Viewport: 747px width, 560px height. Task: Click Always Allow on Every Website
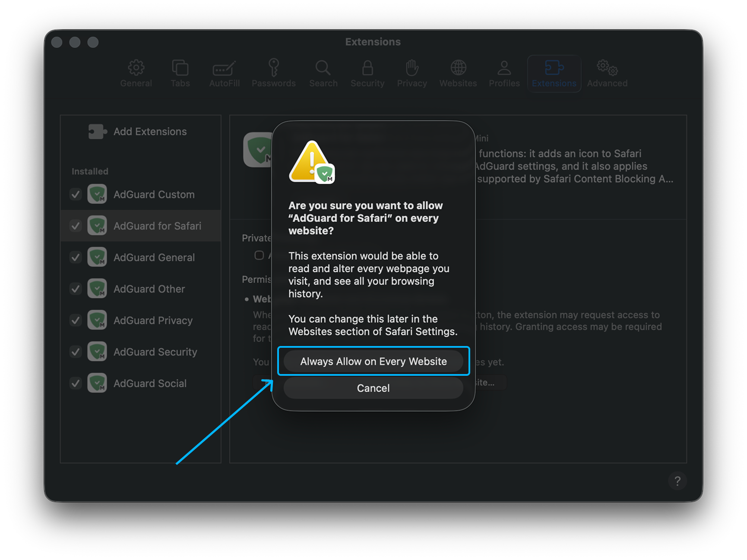click(373, 361)
